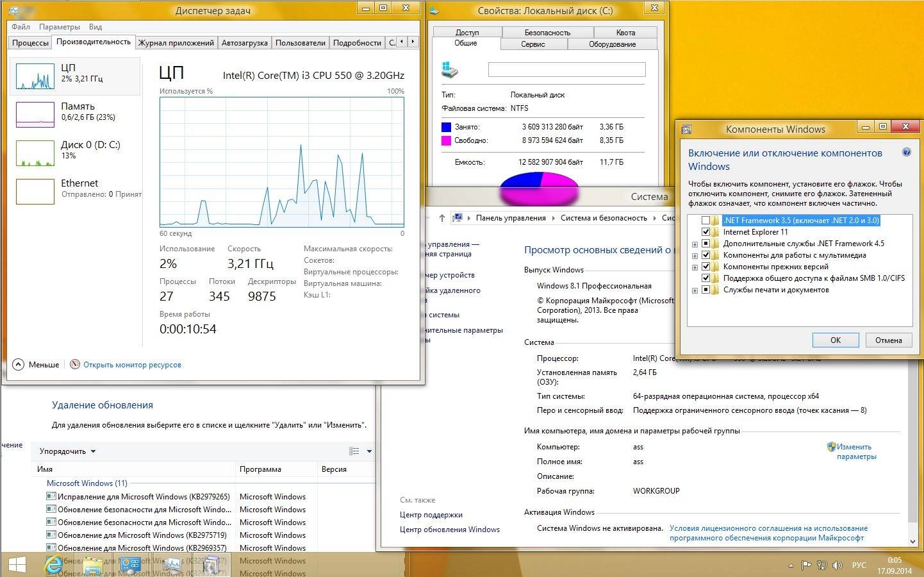Click the Action Center flag tray icon

(x=807, y=565)
